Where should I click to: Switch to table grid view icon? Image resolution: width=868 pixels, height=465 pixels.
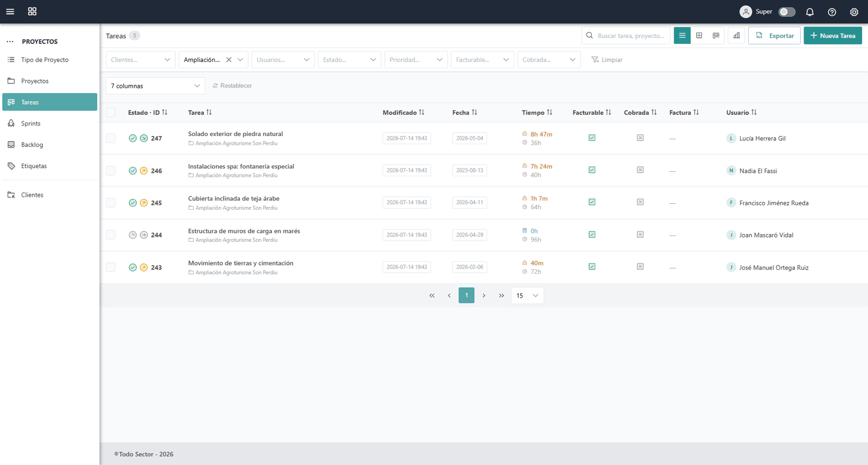tap(699, 35)
